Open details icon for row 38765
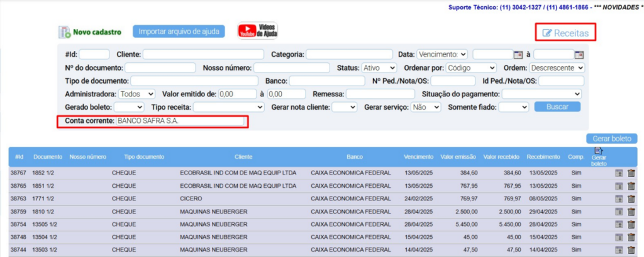Image resolution: width=644 pixels, height=257 pixels. 619,186
